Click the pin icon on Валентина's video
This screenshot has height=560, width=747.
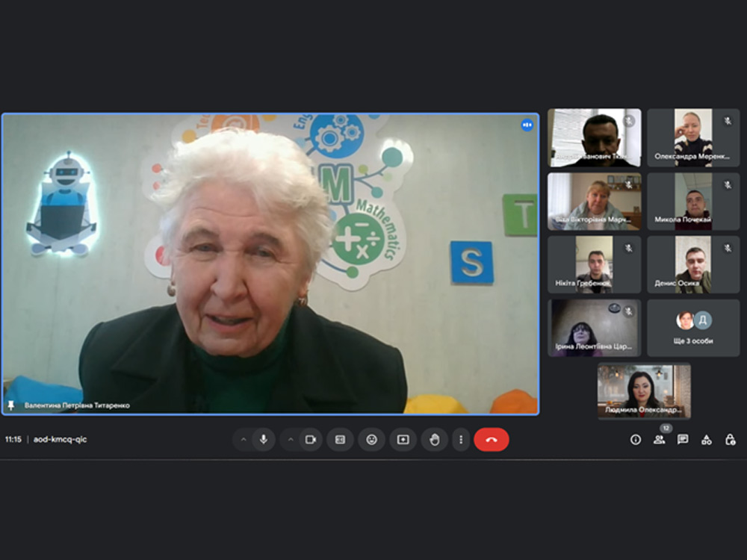pyautogui.click(x=11, y=405)
